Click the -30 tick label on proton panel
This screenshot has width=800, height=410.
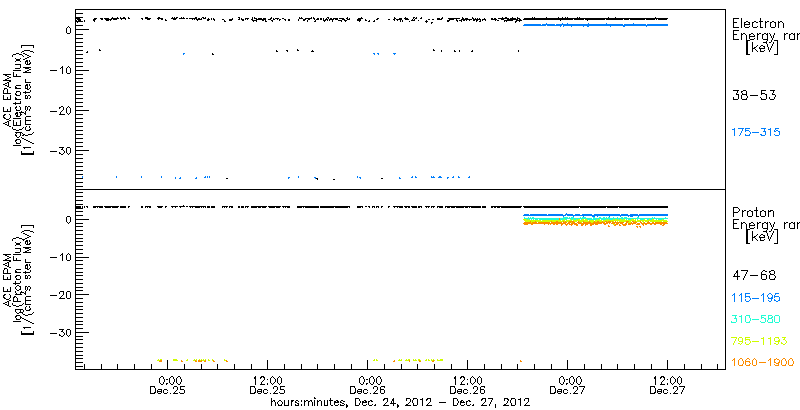point(60,332)
